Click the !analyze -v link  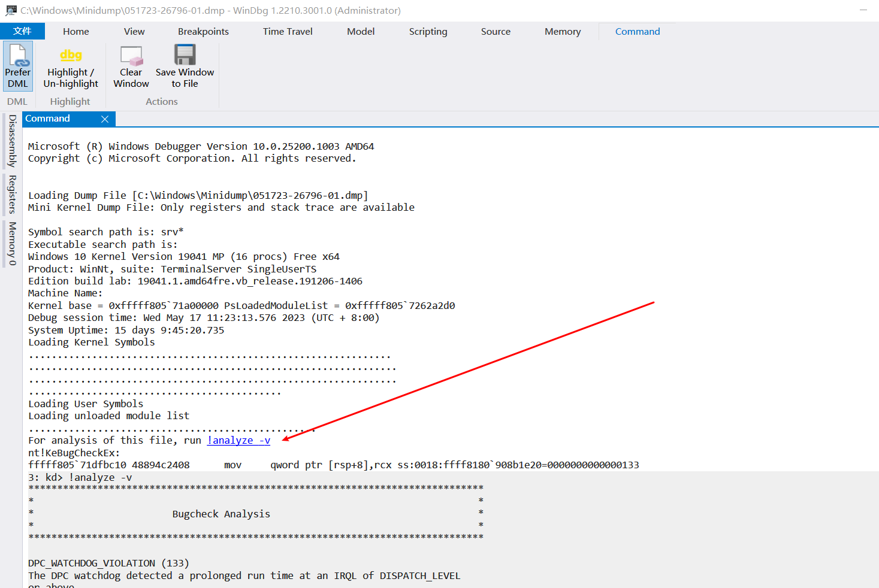[238, 441]
